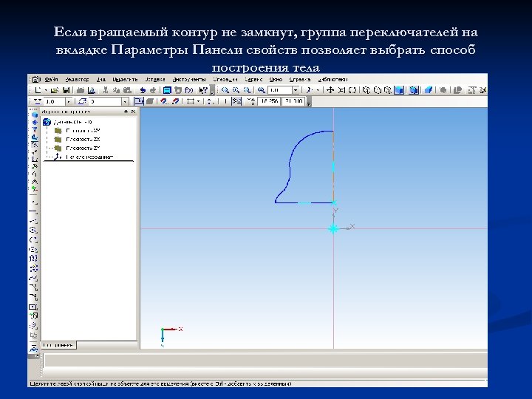Click the New document icon
Screen dimensions: 532x399
pos(38,90)
